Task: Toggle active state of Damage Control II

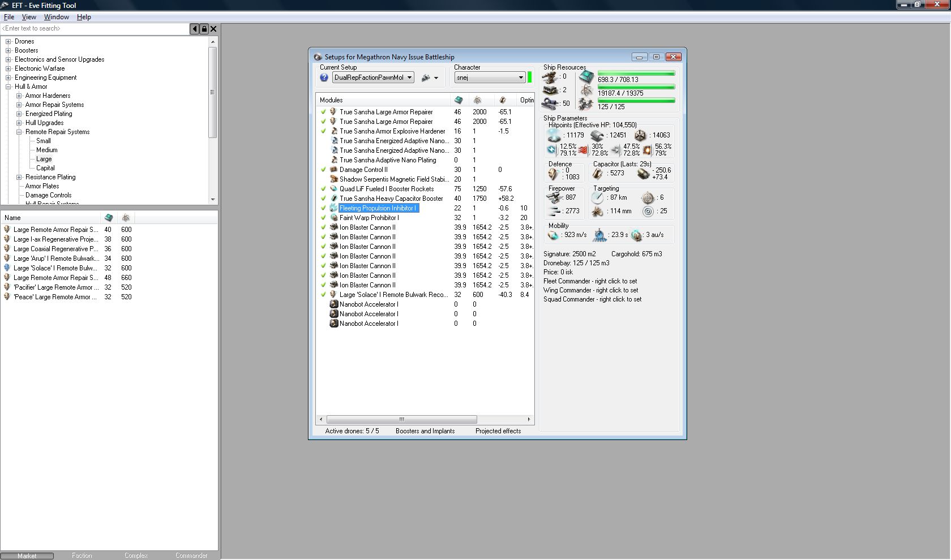Action: [323, 170]
